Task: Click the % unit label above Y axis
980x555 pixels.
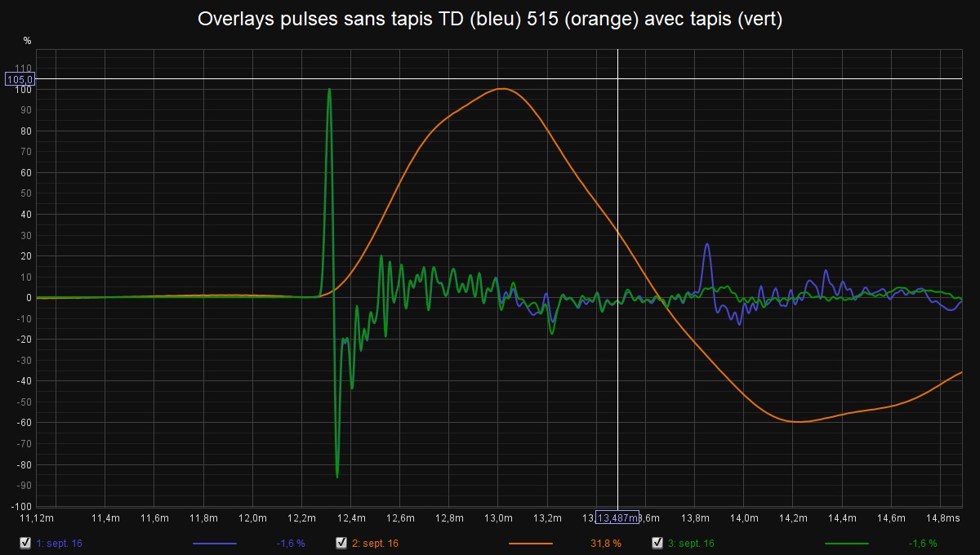Action: pos(27,41)
